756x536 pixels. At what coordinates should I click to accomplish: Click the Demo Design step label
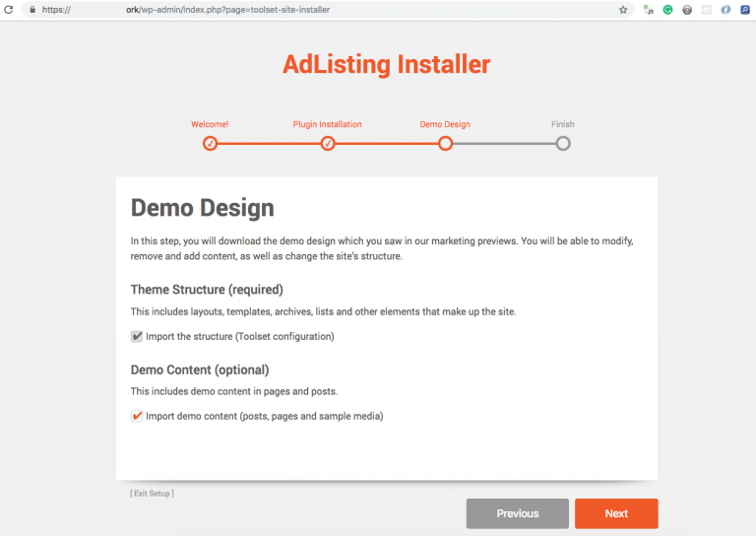[x=445, y=124]
